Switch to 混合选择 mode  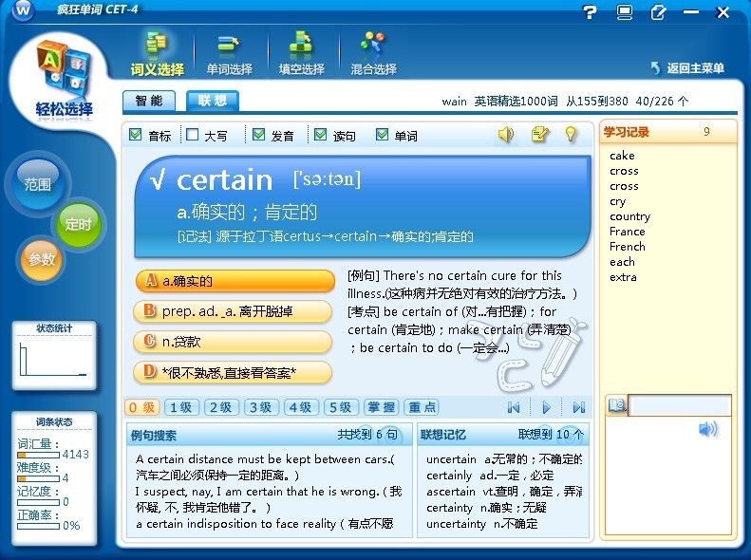coord(373,53)
